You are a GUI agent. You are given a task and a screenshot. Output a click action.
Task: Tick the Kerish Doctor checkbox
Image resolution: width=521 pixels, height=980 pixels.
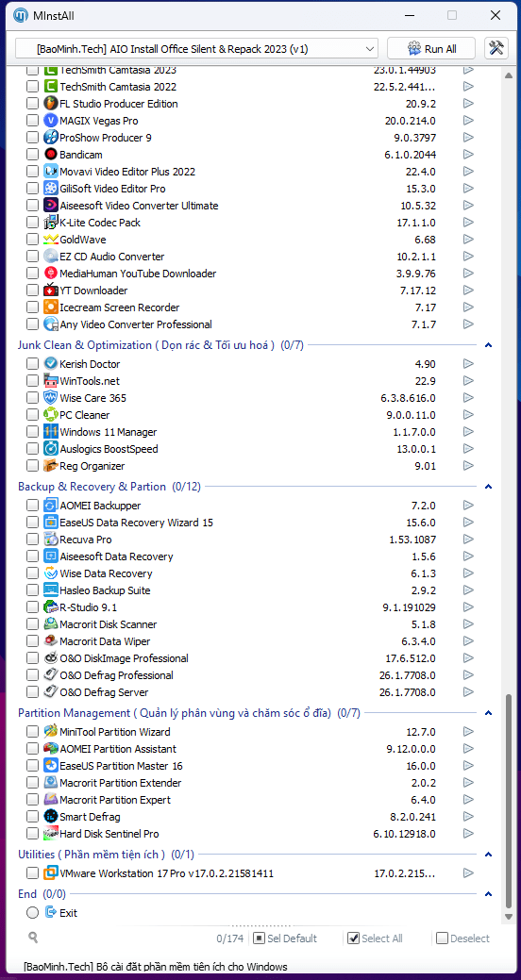32,364
